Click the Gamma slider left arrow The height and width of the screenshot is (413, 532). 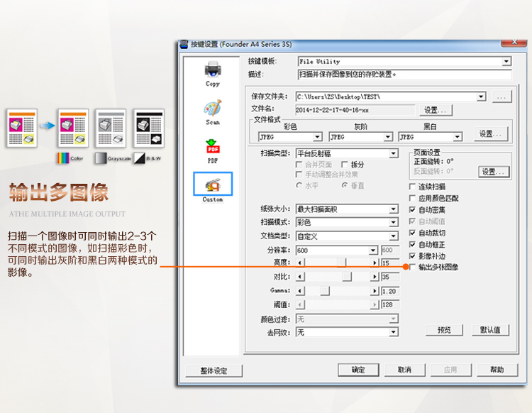click(x=299, y=290)
